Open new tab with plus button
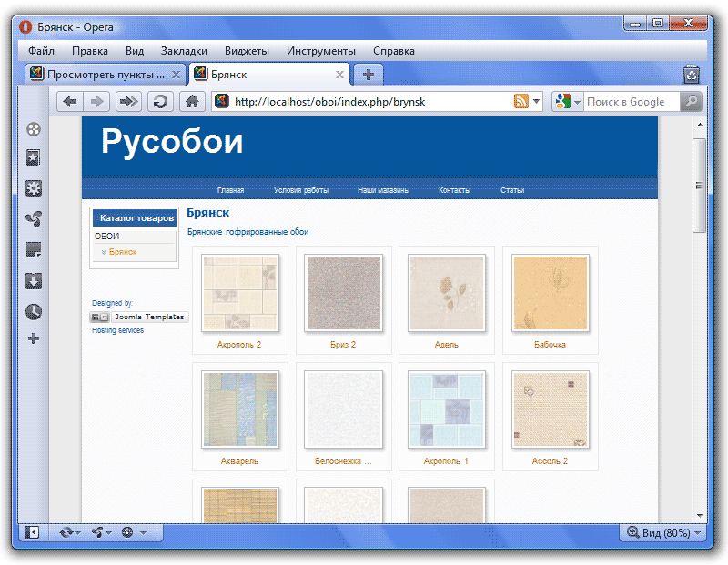Image resolution: width=728 pixels, height=565 pixels. [x=369, y=75]
